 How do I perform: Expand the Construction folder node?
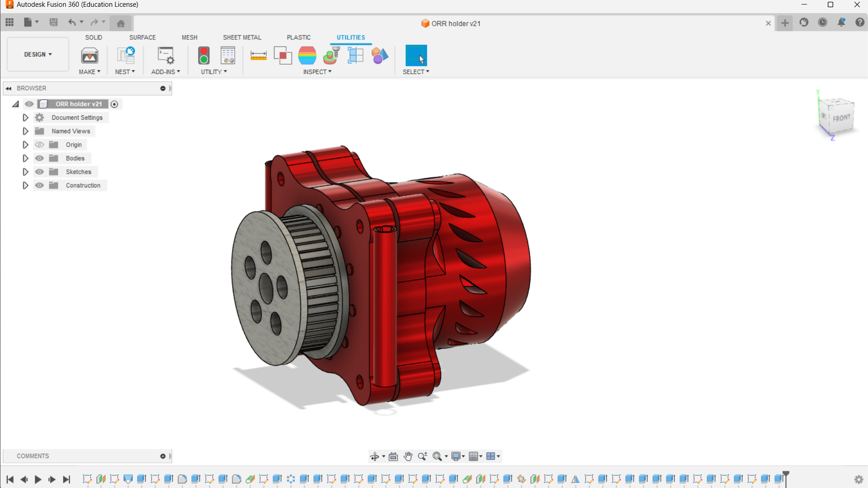tap(25, 185)
